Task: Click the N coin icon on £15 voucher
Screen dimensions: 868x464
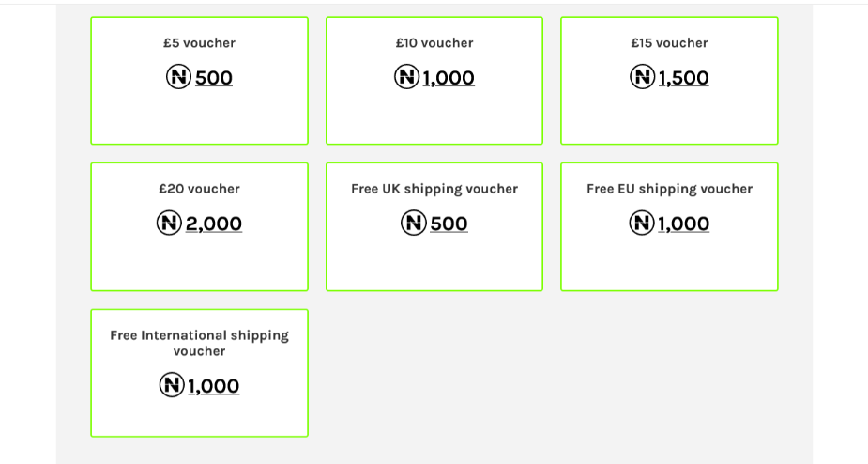Action: tap(642, 76)
